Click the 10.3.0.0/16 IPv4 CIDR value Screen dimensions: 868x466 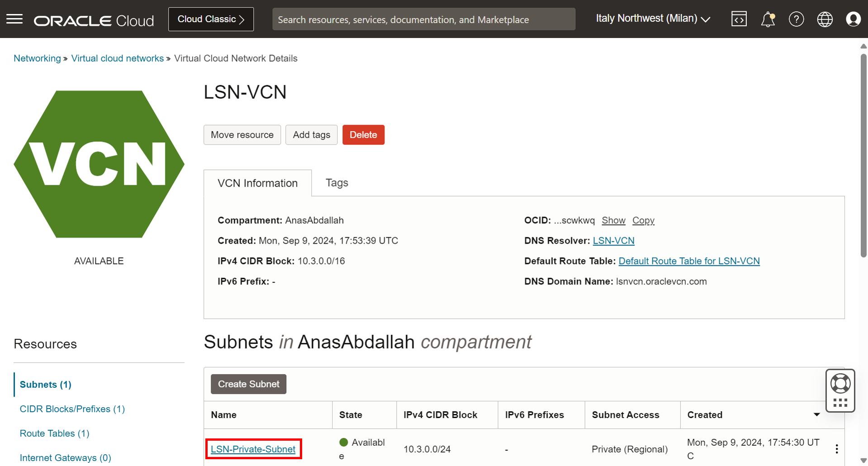tap(321, 261)
